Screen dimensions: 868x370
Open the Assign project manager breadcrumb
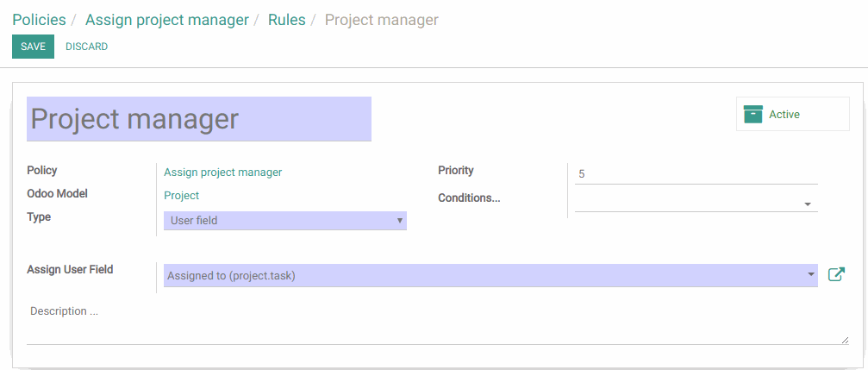[x=167, y=20]
